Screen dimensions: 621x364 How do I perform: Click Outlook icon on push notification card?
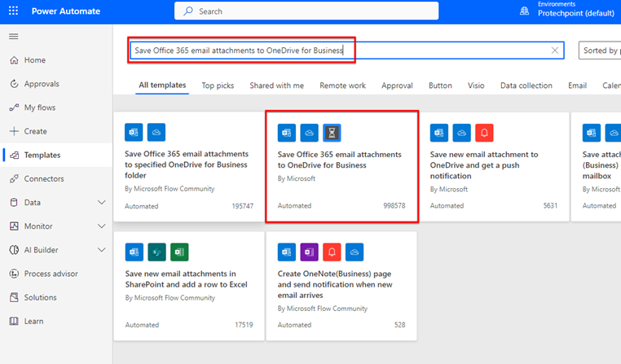pyautogui.click(x=439, y=133)
